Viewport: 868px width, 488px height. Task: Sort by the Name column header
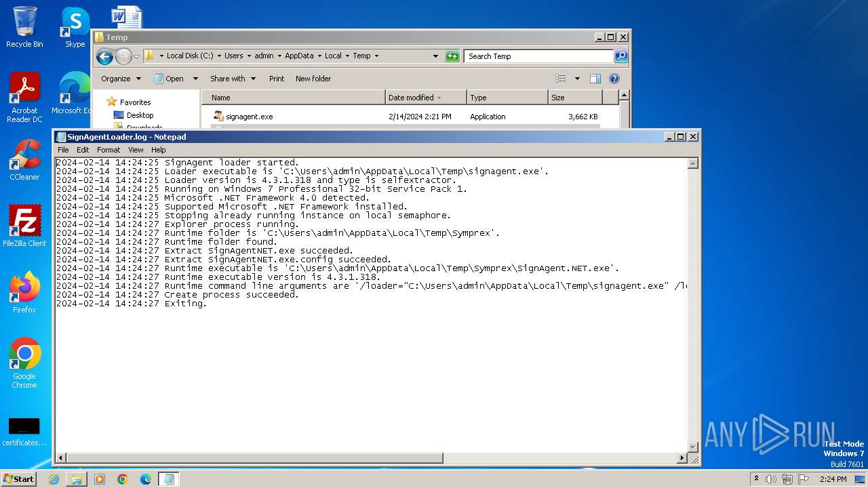(293, 98)
